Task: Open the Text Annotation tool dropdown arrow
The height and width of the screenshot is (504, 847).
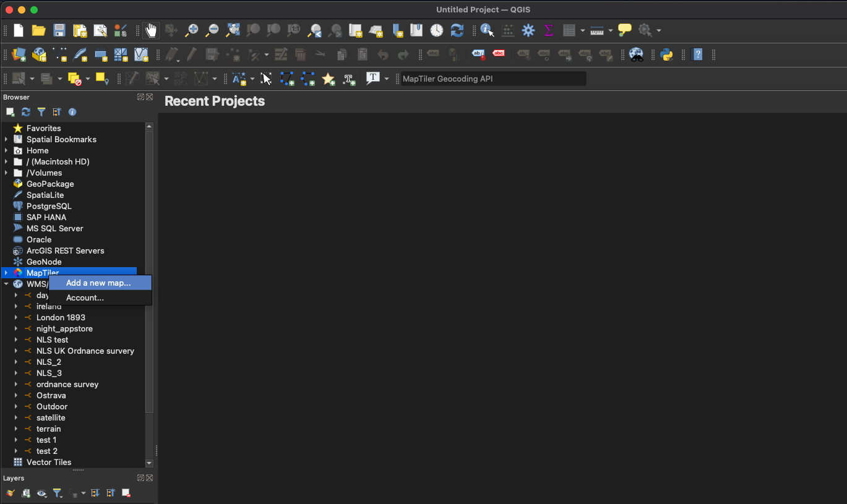Action: 387,79
